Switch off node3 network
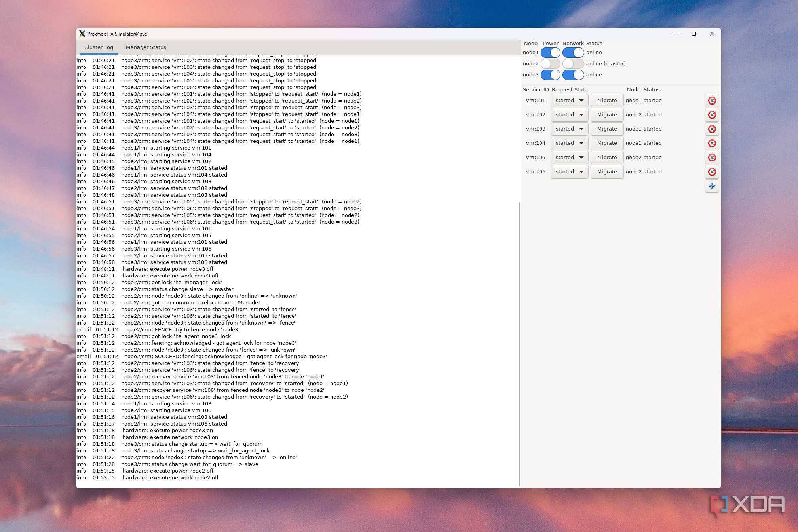This screenshot has height=532, width=798. (x=573, y=75)
